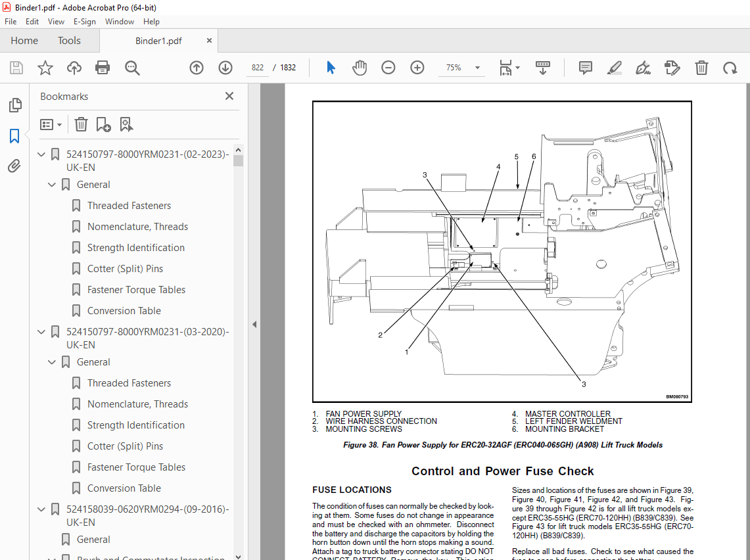Delete page with toolbar trash icon
This screenshot has width=750, height=560.
(x=701, y=68)
